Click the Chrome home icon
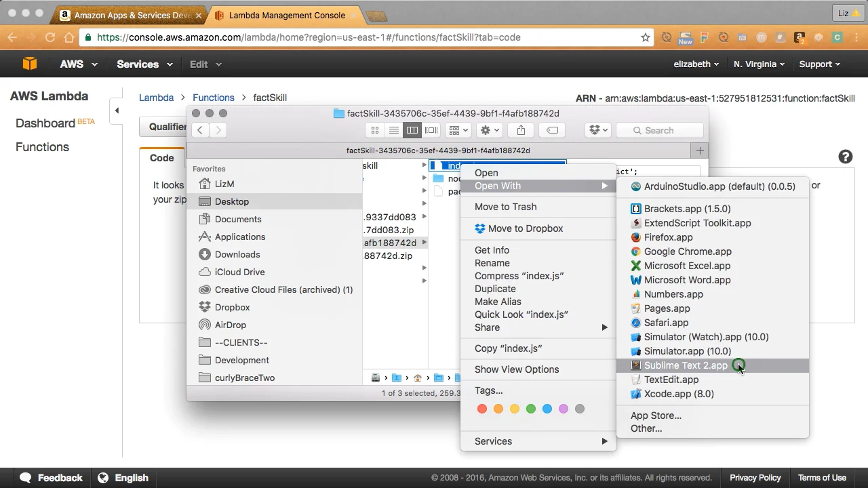The image size is (868, 488). (68, 37)
